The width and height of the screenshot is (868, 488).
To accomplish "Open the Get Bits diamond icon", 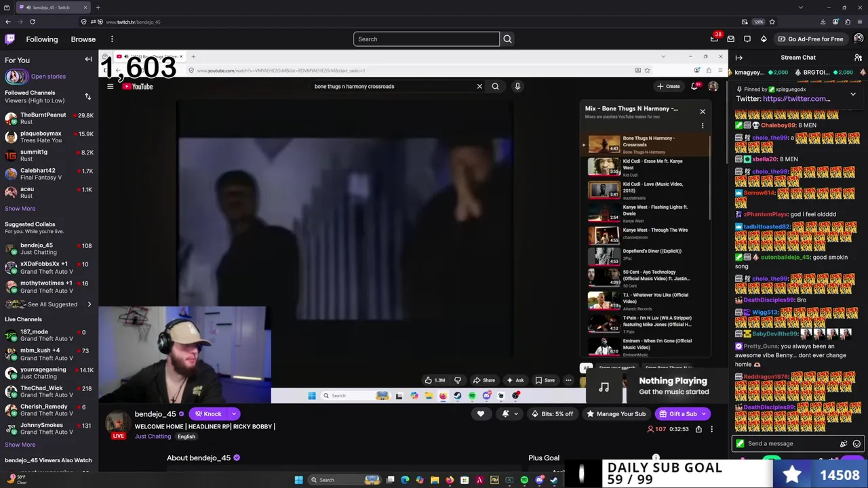I will pyautogui.click(x=764, y=39).
